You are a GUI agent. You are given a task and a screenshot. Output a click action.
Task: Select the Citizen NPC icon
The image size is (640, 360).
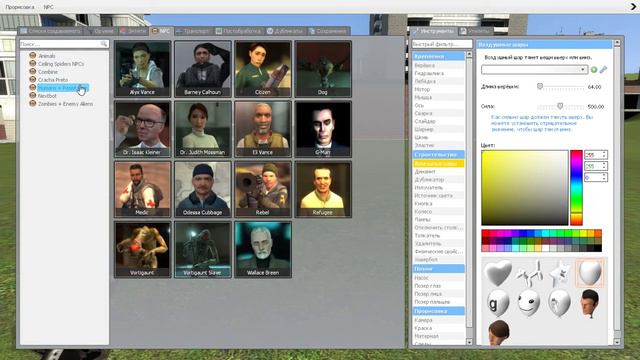point(263,69)
